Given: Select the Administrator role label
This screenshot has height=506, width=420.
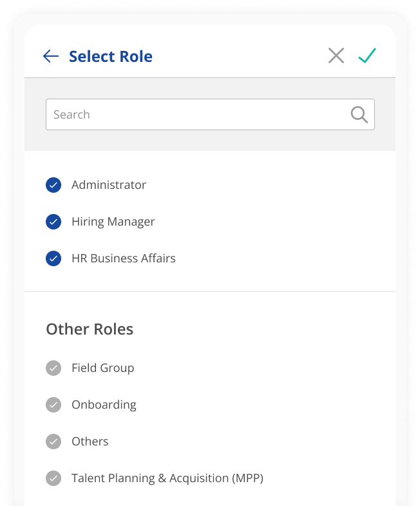Looking at the screenshot, I should click(x=109, y=185).
